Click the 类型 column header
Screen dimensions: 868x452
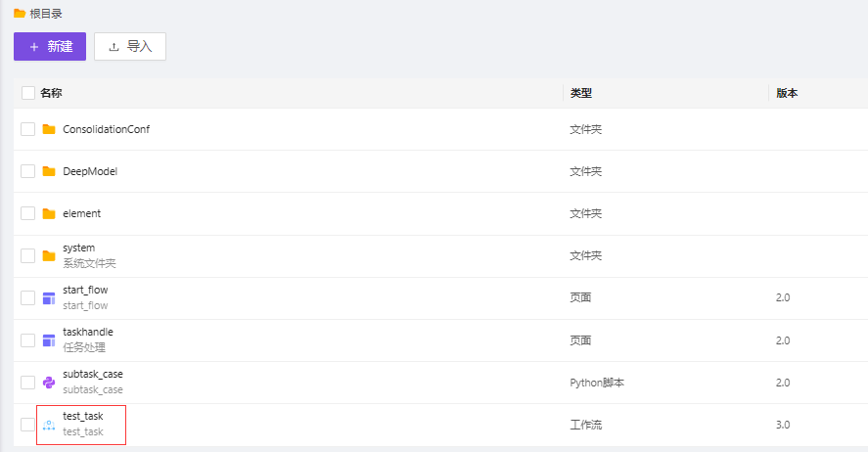[x=581, y=93]
